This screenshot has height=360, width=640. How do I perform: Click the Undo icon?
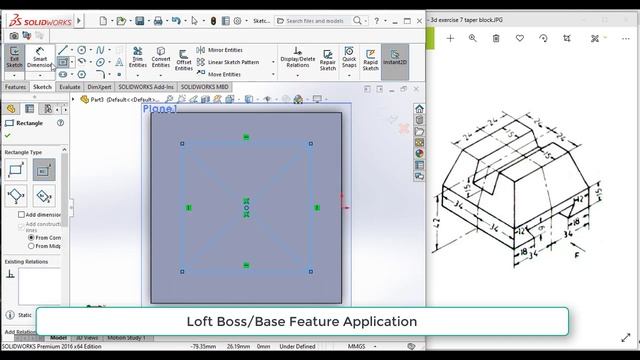[176, 21]
